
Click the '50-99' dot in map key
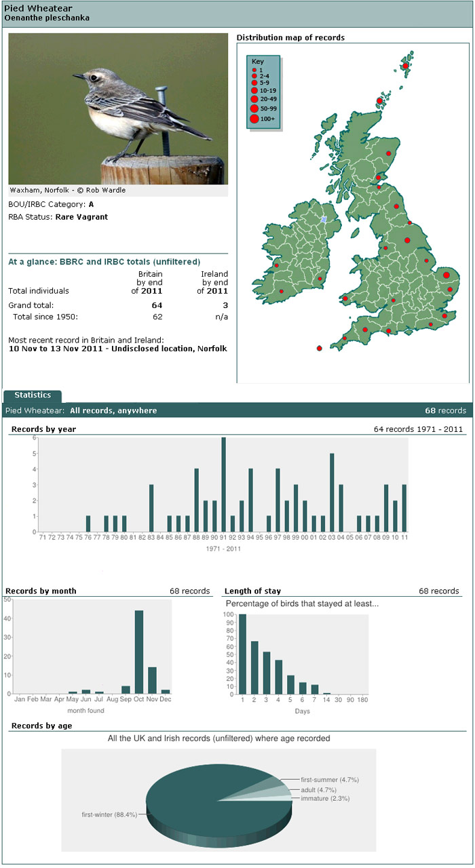pos(254,108)
